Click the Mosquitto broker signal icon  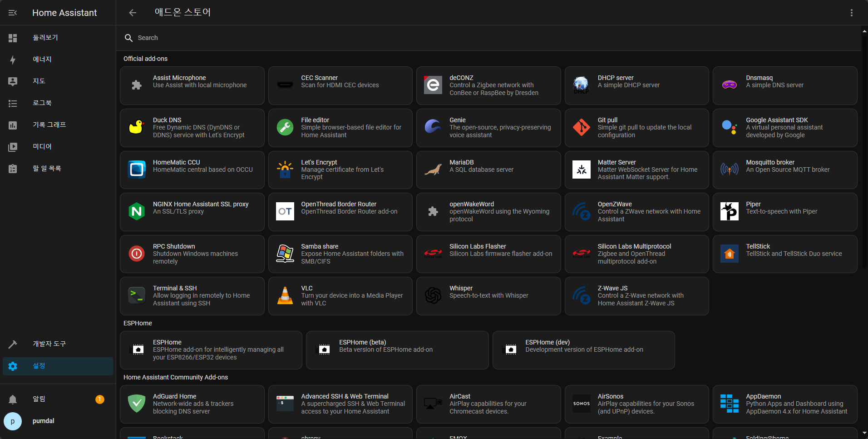[730, 170]
